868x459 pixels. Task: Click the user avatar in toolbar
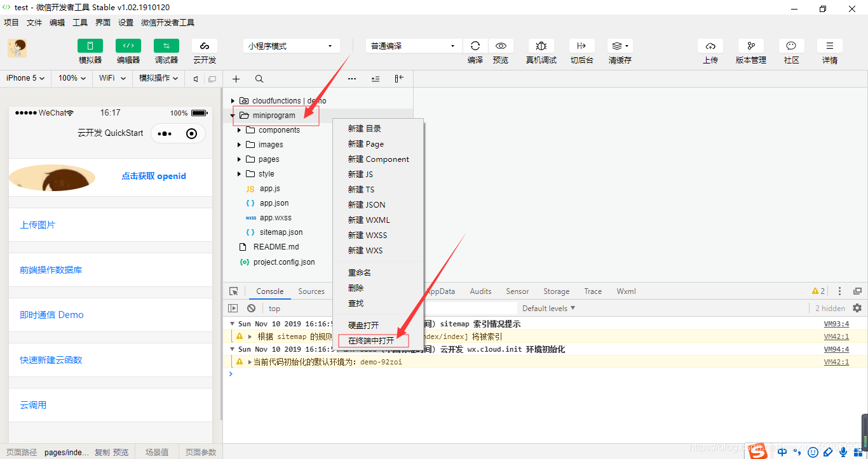[17, 48]
